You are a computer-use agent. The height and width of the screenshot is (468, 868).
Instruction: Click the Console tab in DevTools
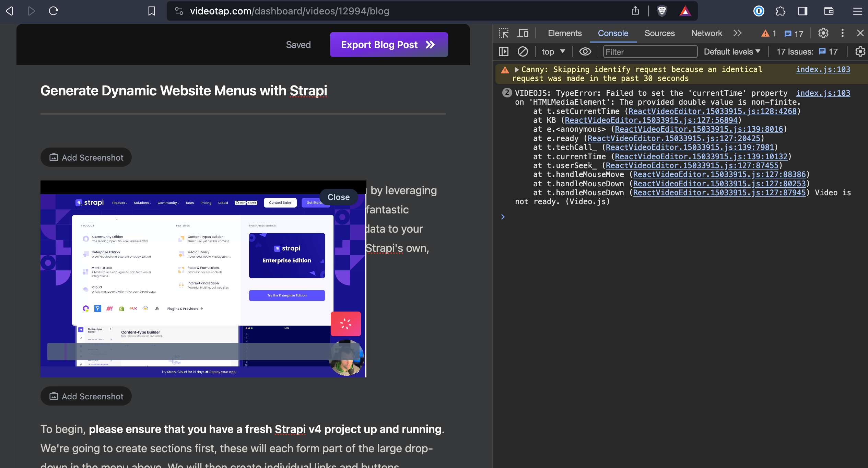click(x=613, y=33)
